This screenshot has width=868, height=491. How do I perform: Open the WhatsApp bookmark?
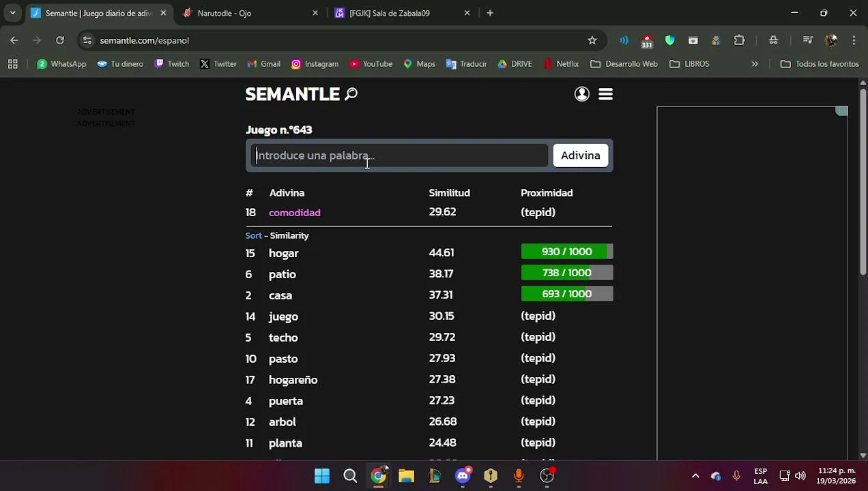[x=61, y=63]
